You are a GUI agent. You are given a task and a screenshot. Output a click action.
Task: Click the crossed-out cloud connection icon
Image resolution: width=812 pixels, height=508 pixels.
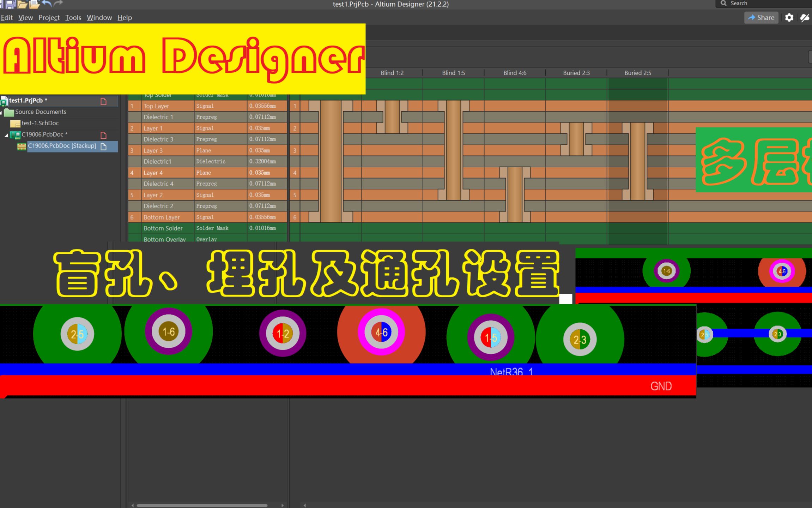coord(805,18)
